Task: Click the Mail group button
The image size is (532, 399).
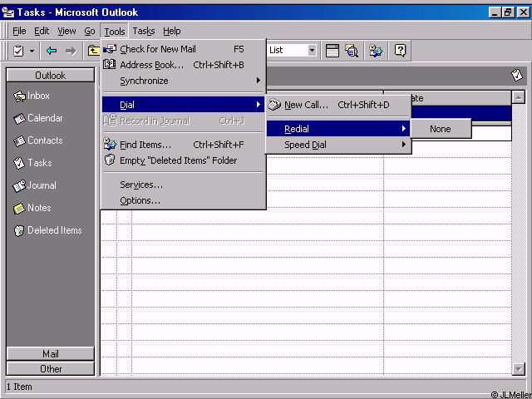Action: (50, 353)
